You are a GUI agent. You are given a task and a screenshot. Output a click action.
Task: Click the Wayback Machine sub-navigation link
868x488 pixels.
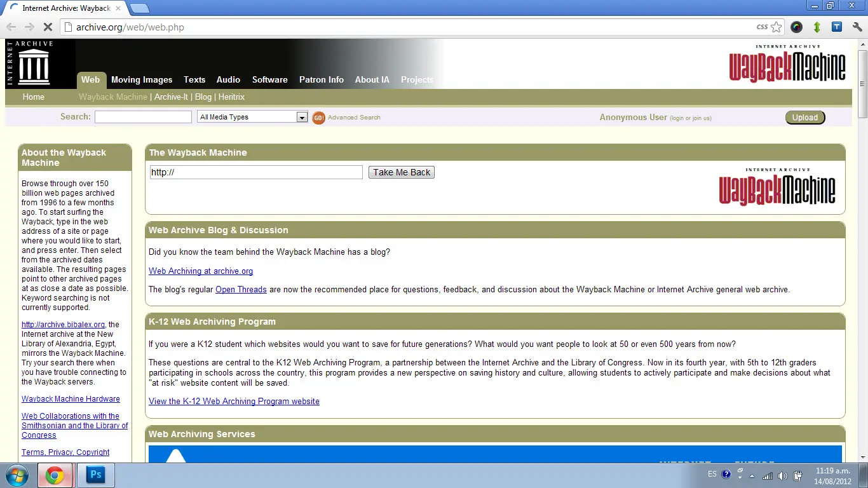(113, 97)
